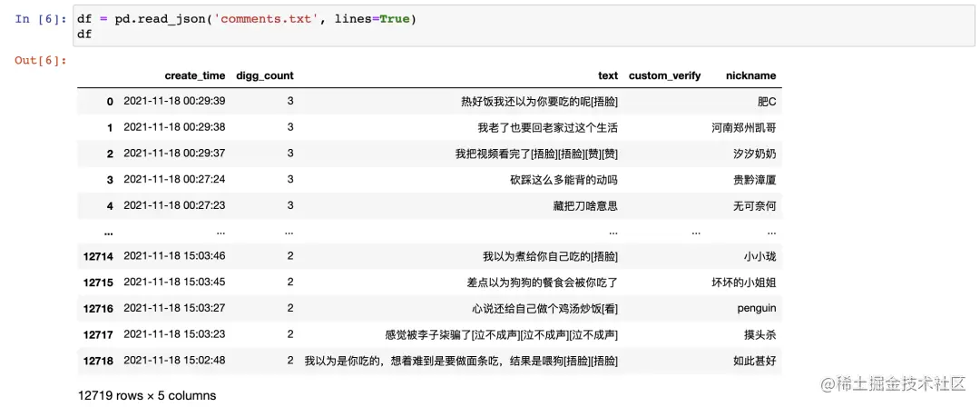980x407 pixels.
Task: Click comment text 感觉被李子柒骗了[泣不成声]
Action: point(502,335)
